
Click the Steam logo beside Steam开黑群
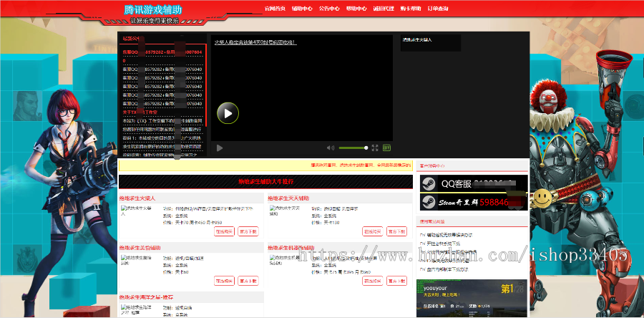(429, 202)
